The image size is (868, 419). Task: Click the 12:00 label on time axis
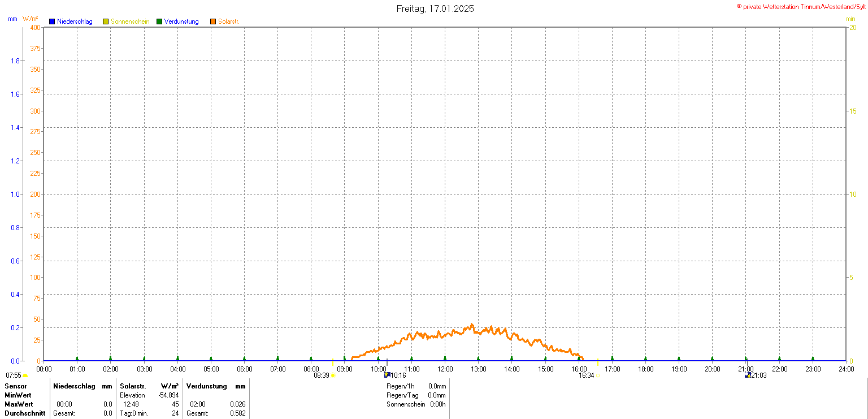point(445,369)
